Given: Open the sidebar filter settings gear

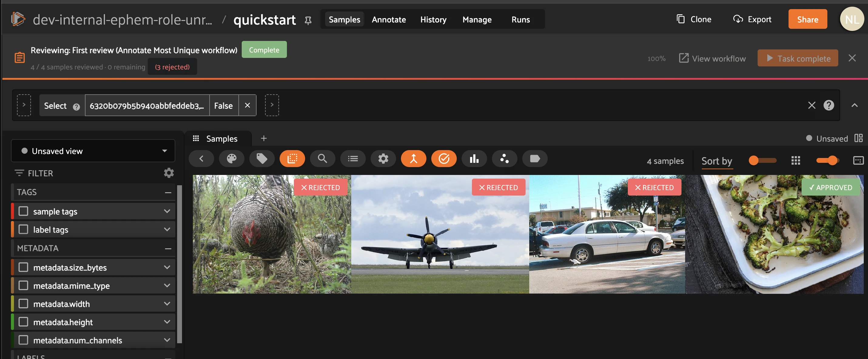Looking at the screenshot, I should tap(169, 173).
